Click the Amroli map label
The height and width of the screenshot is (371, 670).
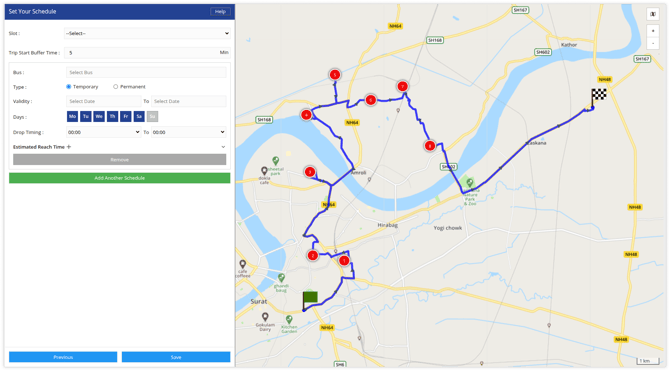point(359,173)
